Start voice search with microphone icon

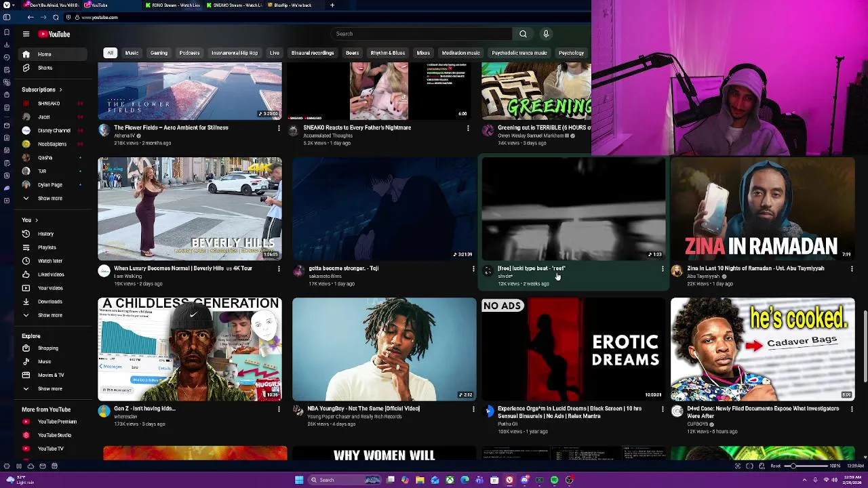[x=546, y=34]
